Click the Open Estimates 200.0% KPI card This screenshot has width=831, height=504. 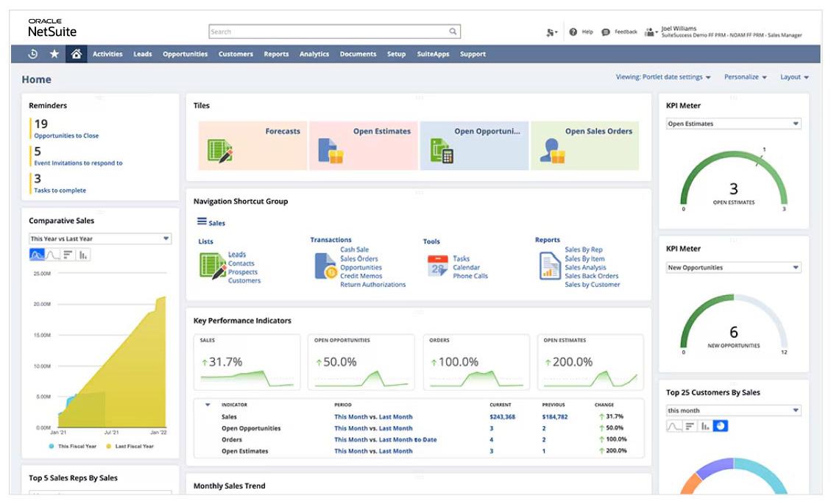pos(590,362)
